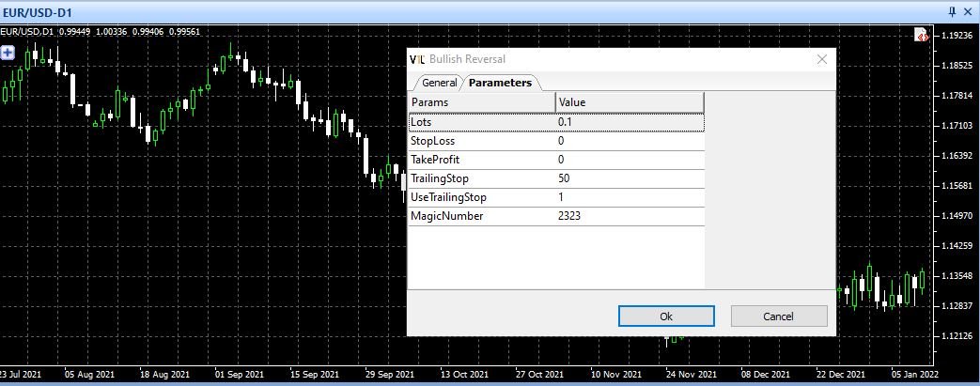
Task: Edit the TakeProfit value cell
Action: tap(630, 160)
